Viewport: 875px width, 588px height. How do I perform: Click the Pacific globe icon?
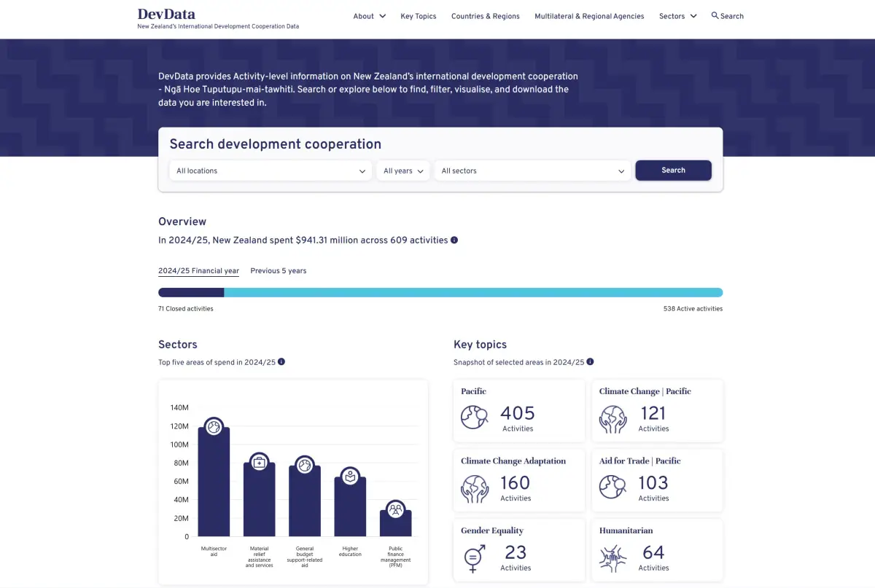[x=475, y=418]
